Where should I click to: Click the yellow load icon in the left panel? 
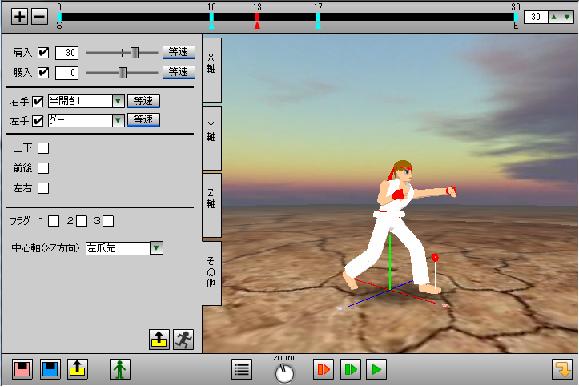pyautogui.click(x=160, y=339)
